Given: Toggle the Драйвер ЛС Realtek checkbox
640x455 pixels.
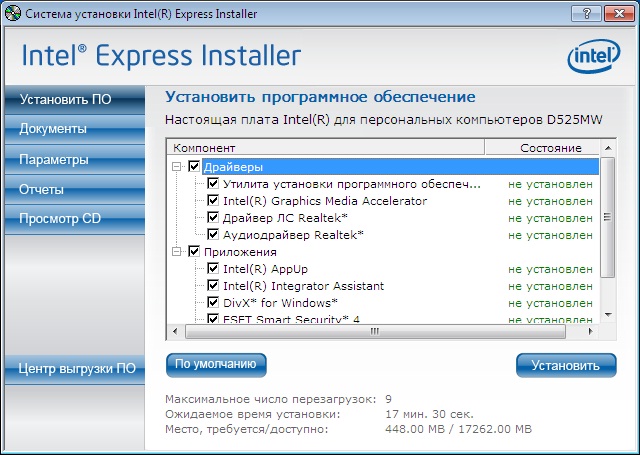Looking at the screenshot, I should 213,218.
